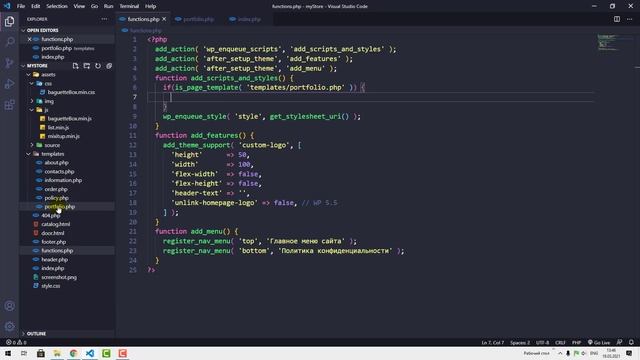Click the functions.php breadcrumb
Viewport: 640px width, 360px height.
tap(145, 30)
